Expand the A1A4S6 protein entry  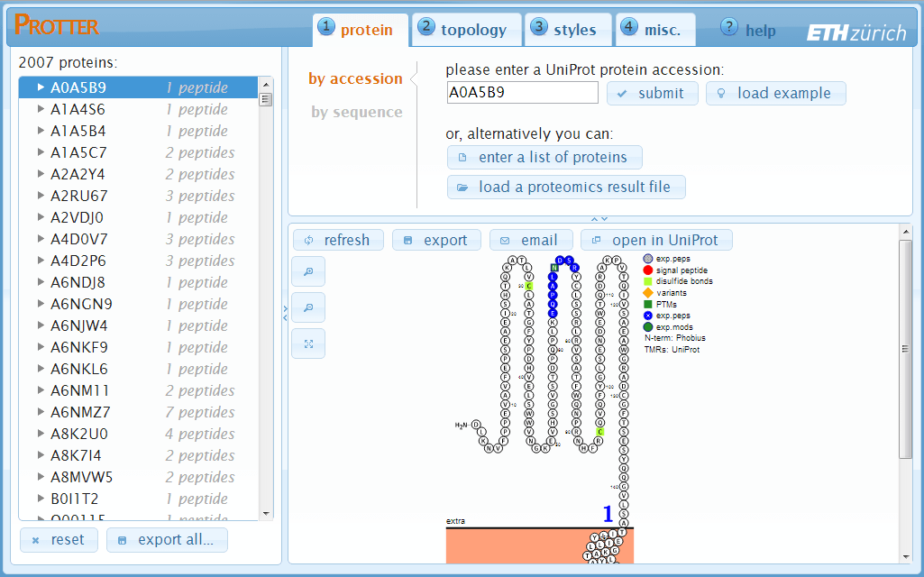[x=41, y=109]
